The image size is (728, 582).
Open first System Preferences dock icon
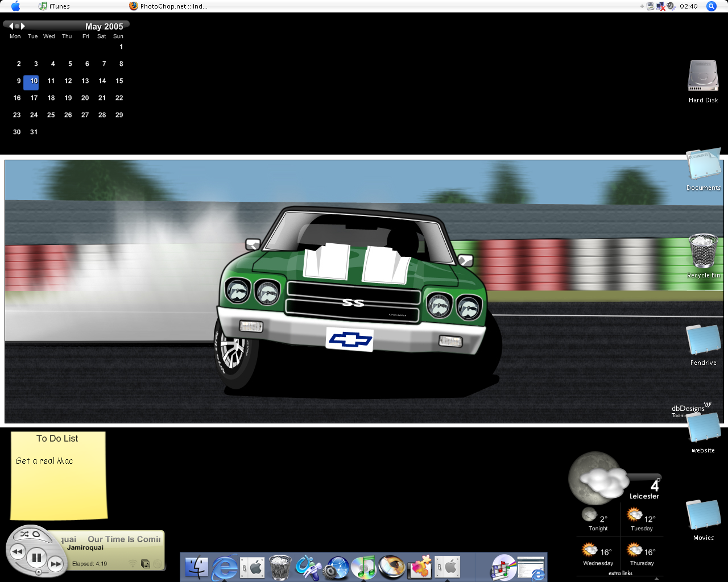coord(253,567)
